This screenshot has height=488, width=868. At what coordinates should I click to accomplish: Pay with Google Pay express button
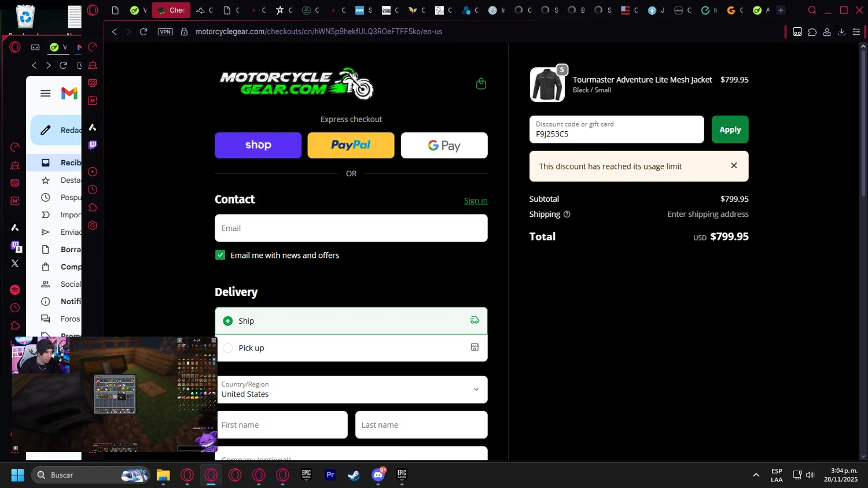click(x=444, y=145)
